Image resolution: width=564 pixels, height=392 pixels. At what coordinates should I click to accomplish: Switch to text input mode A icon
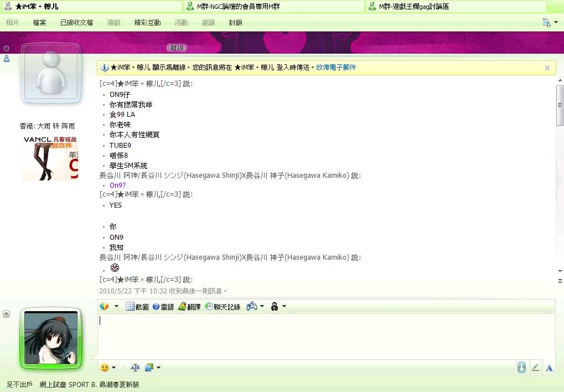[549, 368]
